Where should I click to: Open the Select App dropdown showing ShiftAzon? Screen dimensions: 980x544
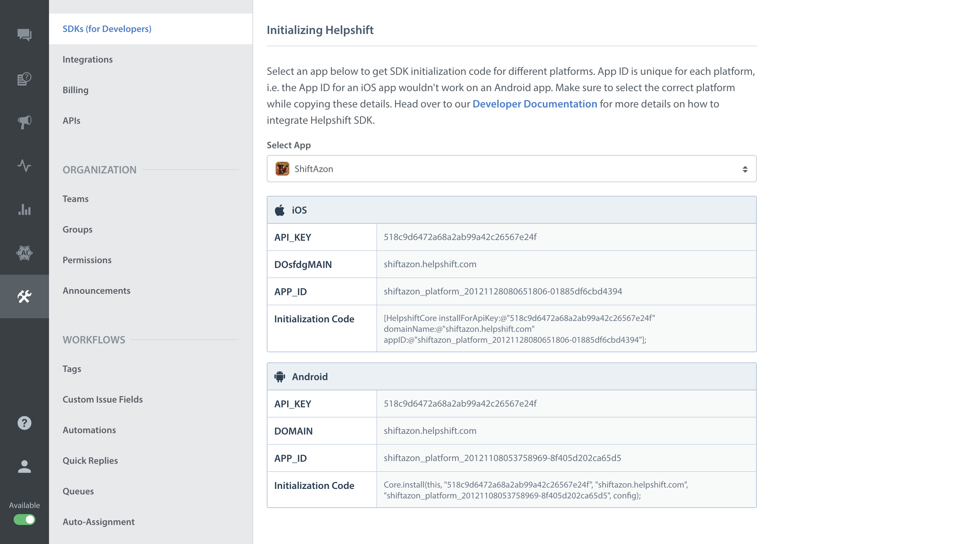[x=511, y=169]
